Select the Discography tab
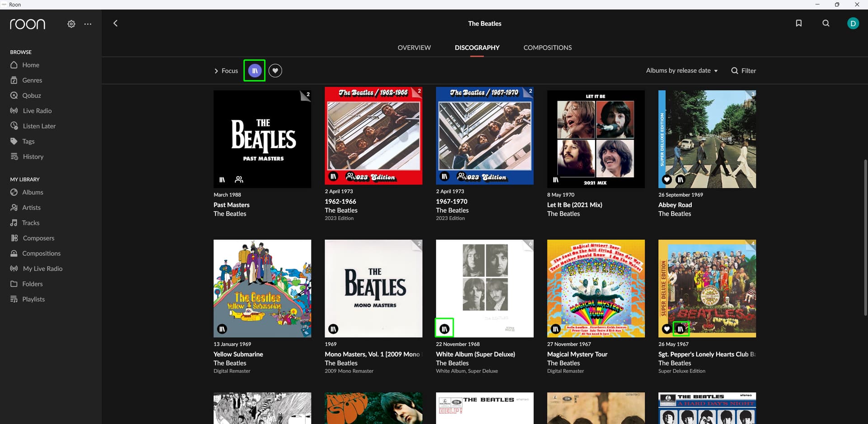 tap(477, 48)
